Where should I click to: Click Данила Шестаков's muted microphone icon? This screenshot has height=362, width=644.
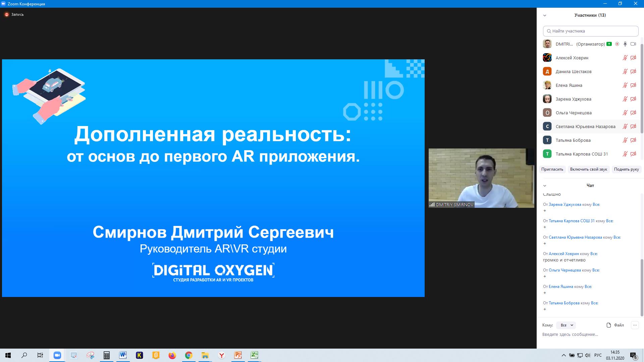(625, 71)
